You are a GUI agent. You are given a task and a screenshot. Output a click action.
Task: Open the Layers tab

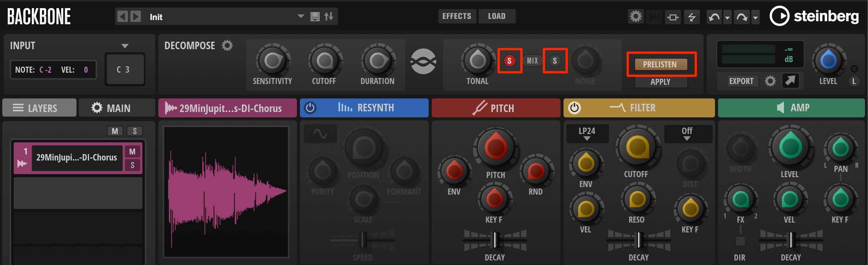pyautogui.click(x=39, y=108)
